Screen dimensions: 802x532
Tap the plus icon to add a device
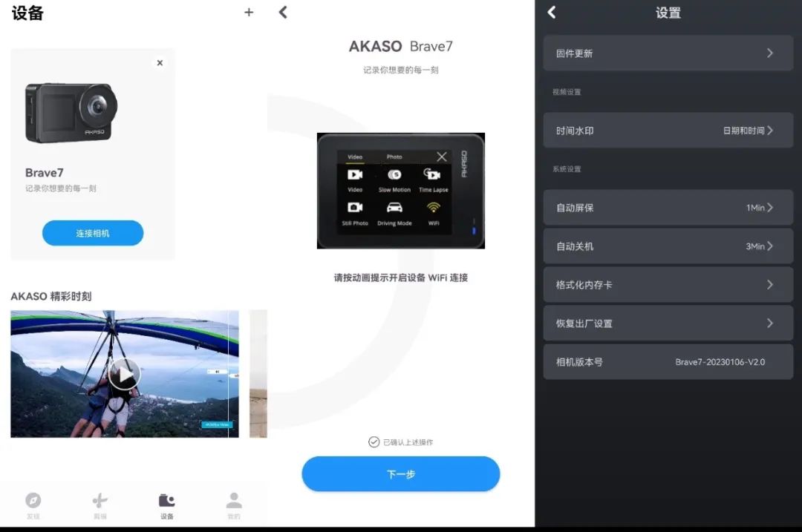click(x=249, y=13)
